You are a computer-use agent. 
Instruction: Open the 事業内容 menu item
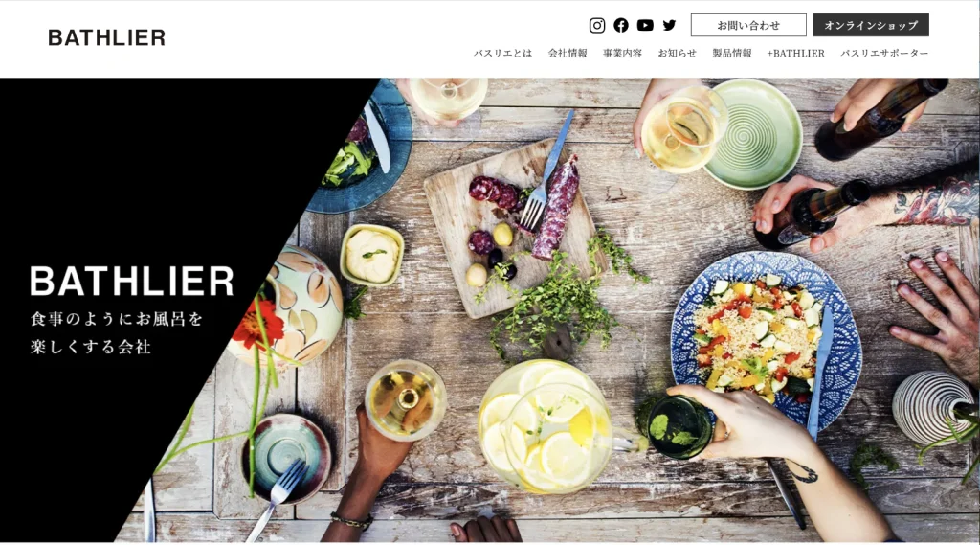pyautogui.click(x=622, y=54)
